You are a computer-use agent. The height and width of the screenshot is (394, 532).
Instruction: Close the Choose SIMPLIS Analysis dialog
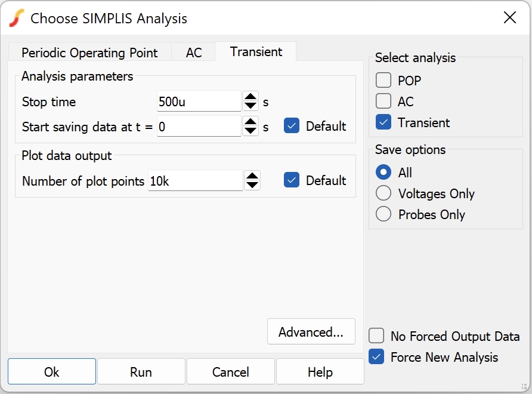tap(509, 17)
